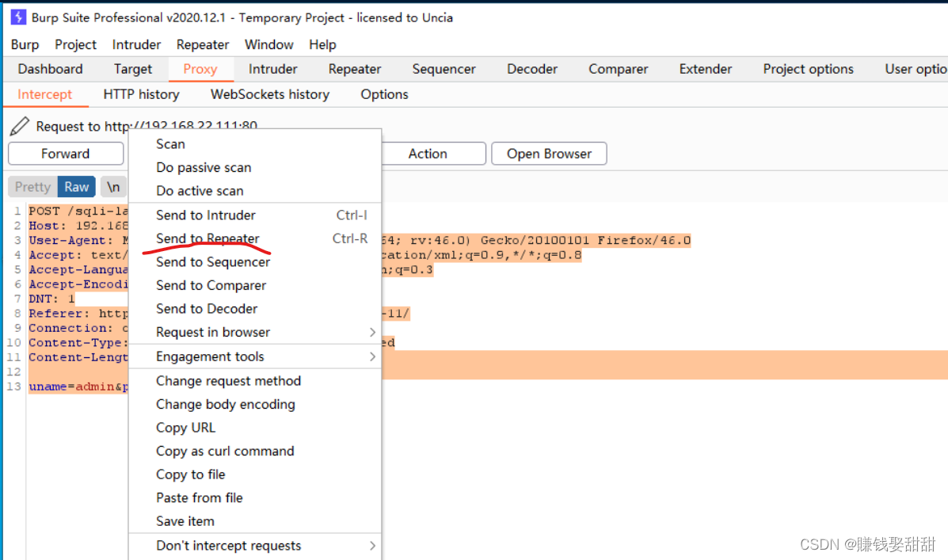Viewport: 948px width, 560px height.
Task: Click the Open Browser button
Action: [549, 154]
